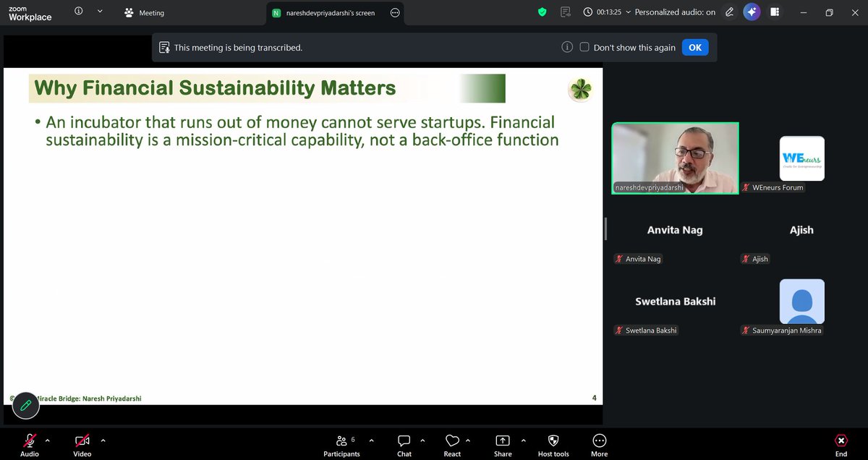Restore down the Zoom window

pyautogui.click(x=829, y=12)
